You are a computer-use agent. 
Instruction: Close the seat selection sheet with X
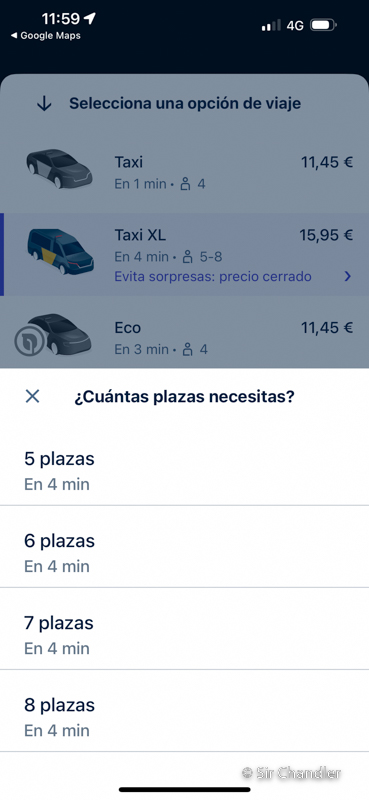(x=32, y=396)
